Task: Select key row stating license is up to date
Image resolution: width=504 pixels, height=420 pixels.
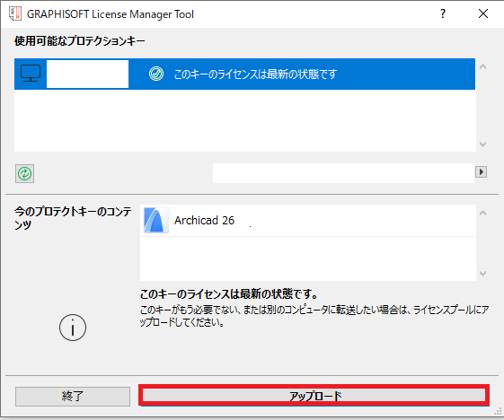Action: (244, 74)
